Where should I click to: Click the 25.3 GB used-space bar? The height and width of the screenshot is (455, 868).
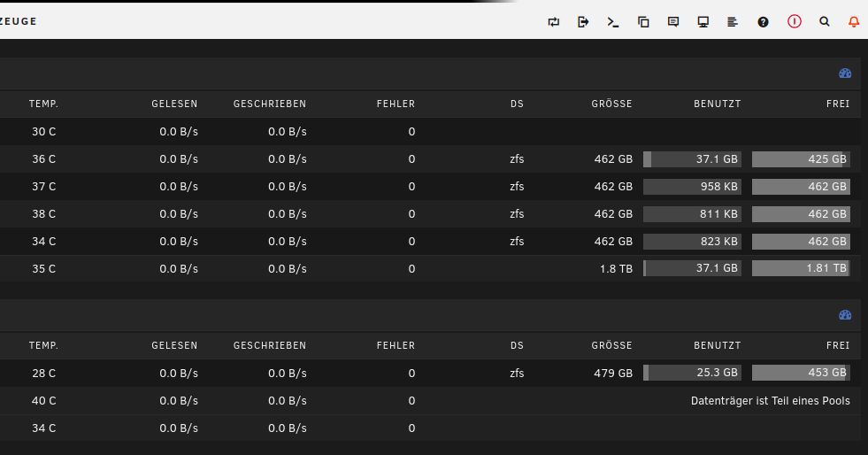coord(692,373)
